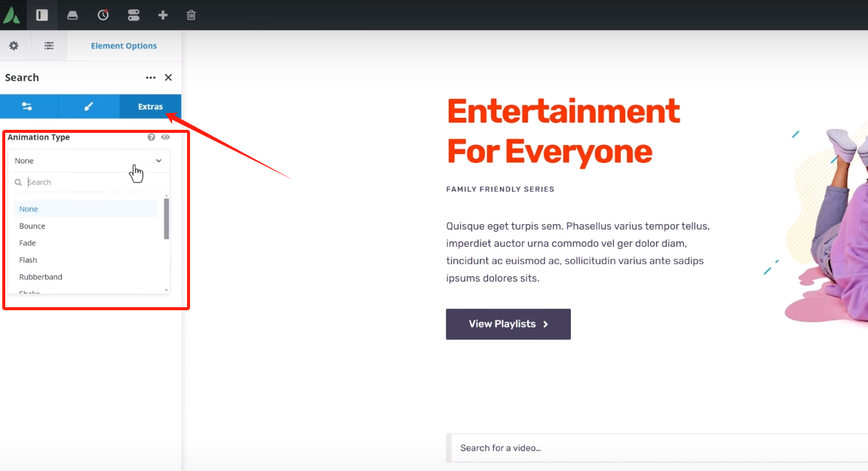The width and height of the screenshot is (868, 471).
Task: Open the sliders page options tab
Action: [x=49, y=46]
